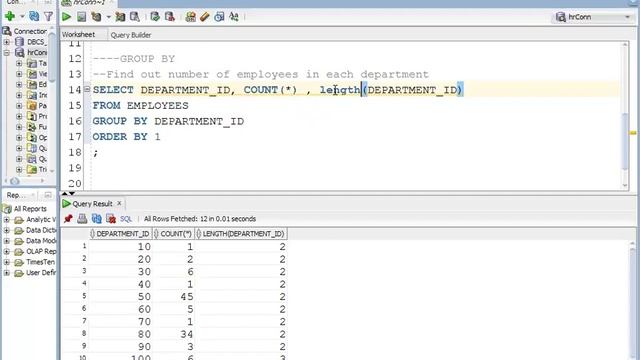This screenshot has width=640, height=360.
Task: Select the cell with count 34
Action: [x=173, y=334]
